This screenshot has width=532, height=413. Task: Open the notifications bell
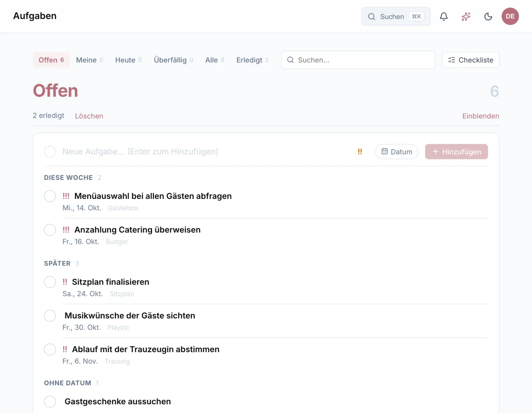click(x=443, y=16)
